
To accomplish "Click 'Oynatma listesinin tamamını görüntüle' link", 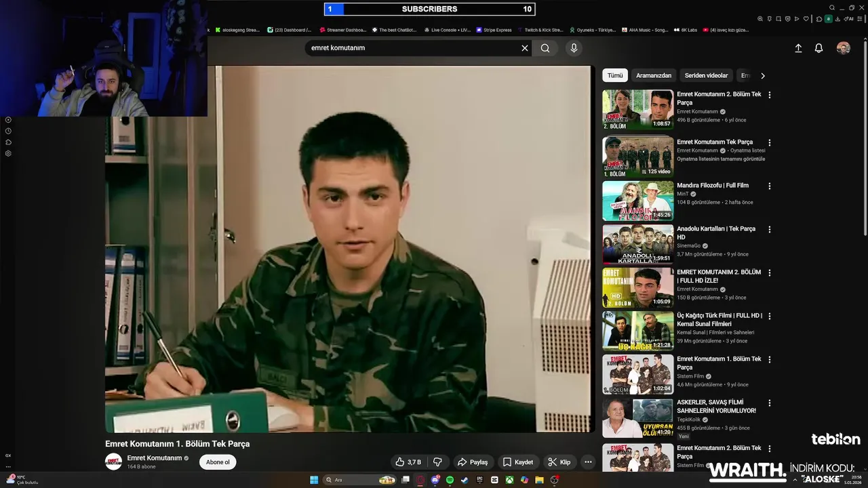I will pos(721,159).
